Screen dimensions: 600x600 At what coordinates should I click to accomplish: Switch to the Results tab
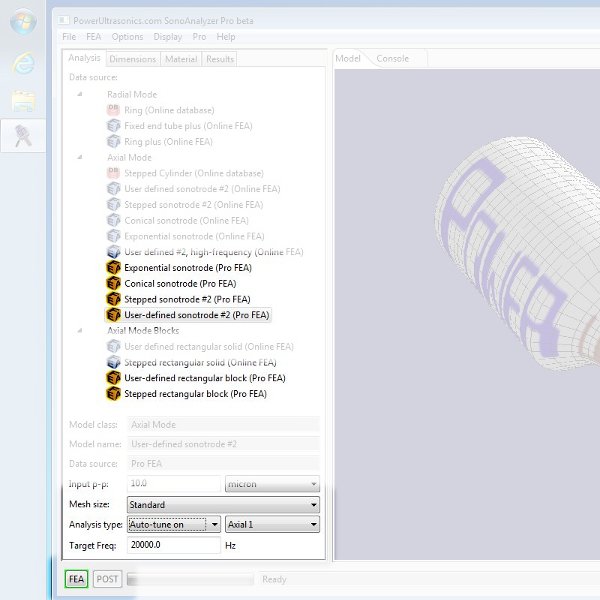[x=220, y=59]
